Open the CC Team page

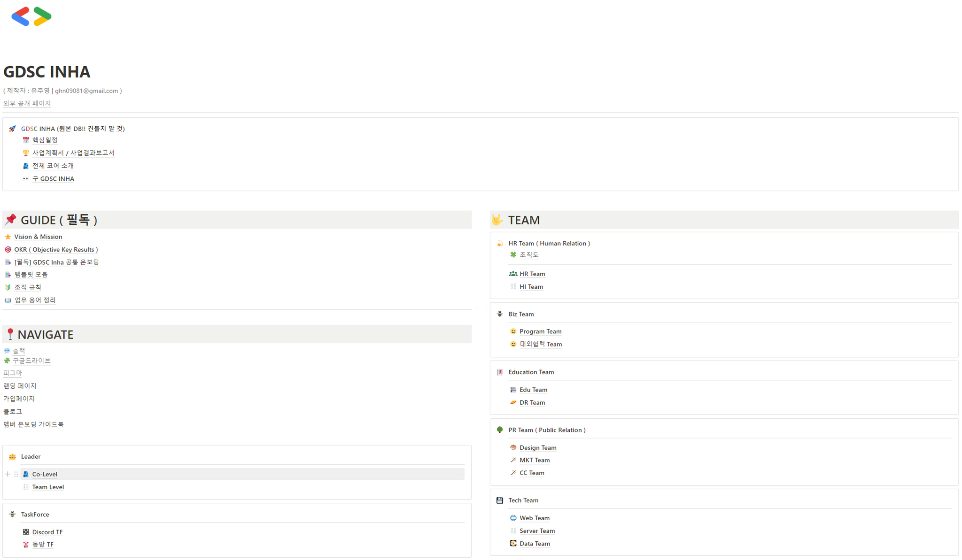pos(532,473)
